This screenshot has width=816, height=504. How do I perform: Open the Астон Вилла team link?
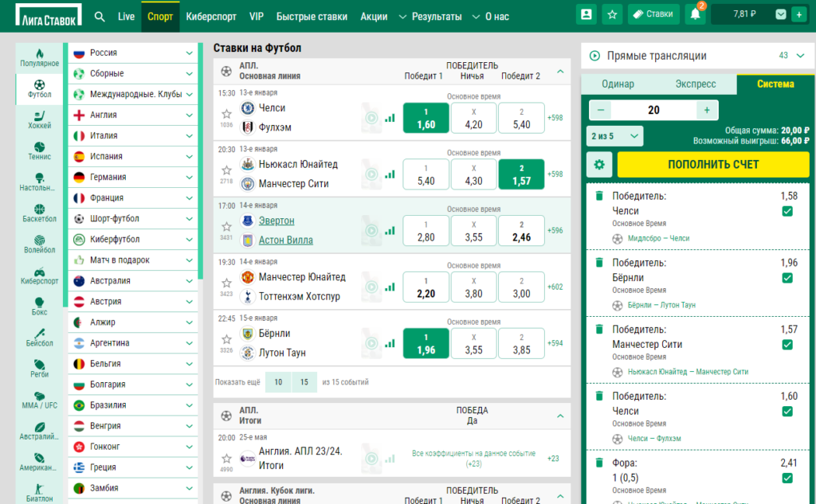(286, 240)
